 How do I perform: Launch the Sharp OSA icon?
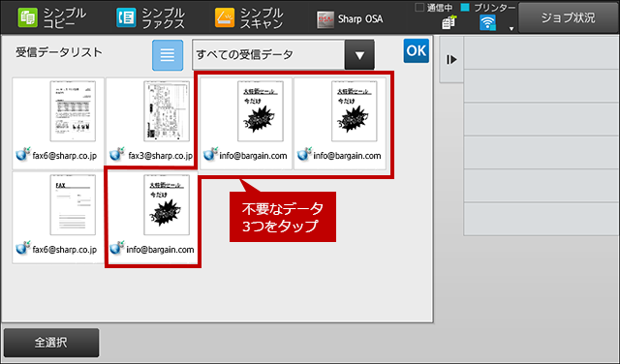pos(325,19)
